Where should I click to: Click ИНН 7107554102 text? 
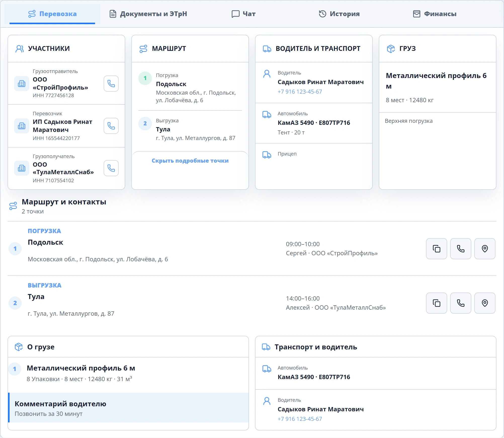(x=53, y=180)
